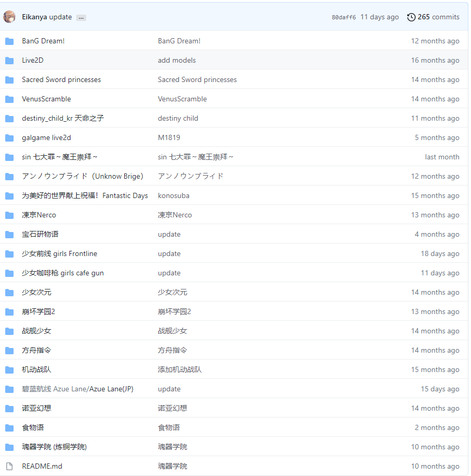Open commit hash 80daff6

[344, 17]
